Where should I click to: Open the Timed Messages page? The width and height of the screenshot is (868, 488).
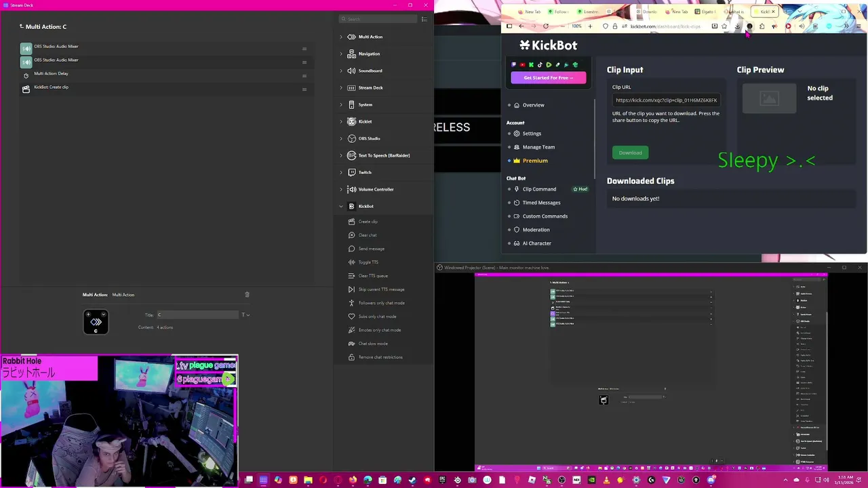[541, 203]
